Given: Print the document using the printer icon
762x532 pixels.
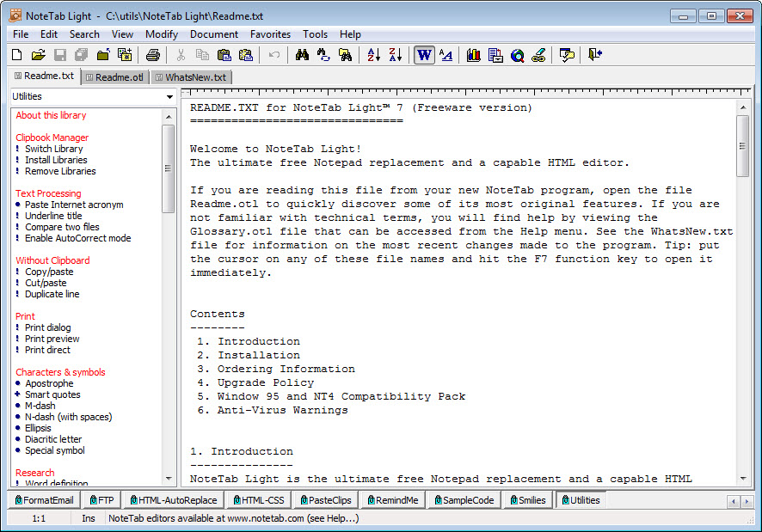Looking at the screenshot, I should click(153, 55).
